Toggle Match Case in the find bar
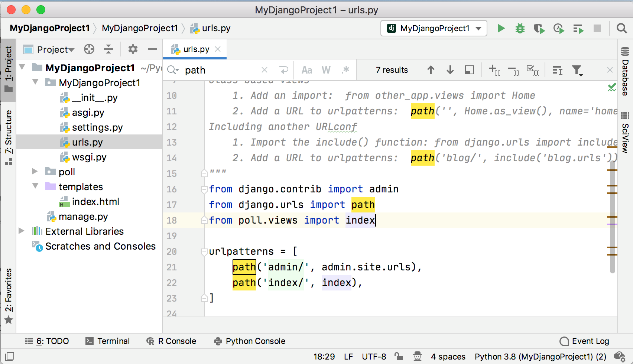 [x=307, y=70]
